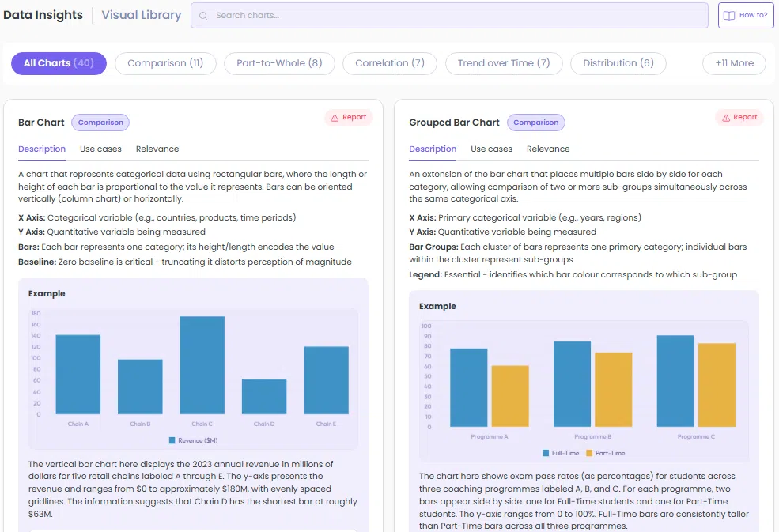Click Grouped Bar Chart's Report warning icon
Screen dimensions: 779x532
(x=726, y=118)
